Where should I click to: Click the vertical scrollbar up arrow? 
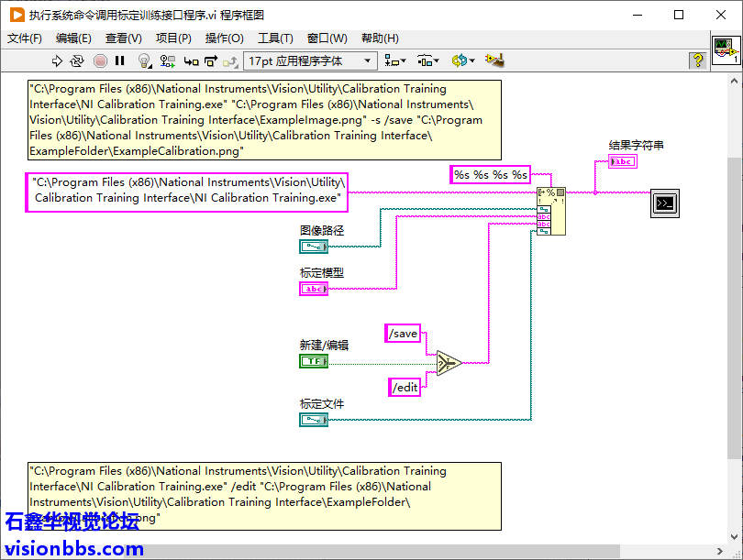734,81
